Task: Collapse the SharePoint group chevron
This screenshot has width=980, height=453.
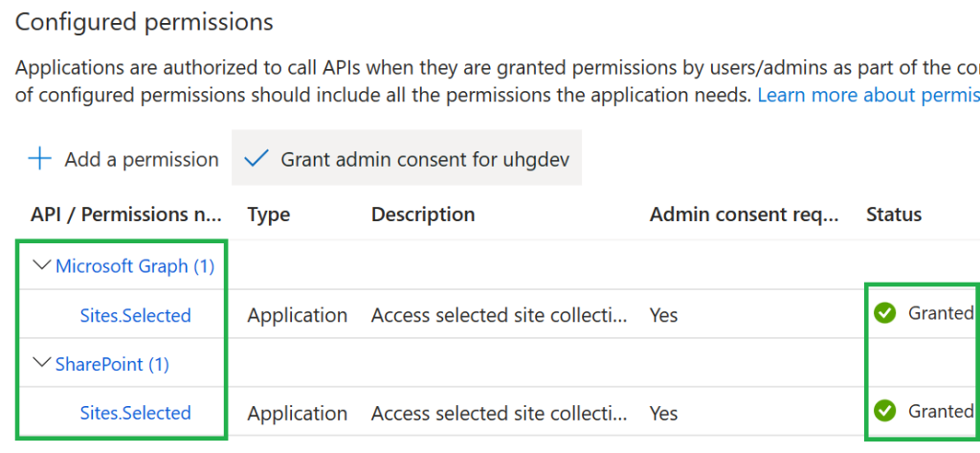Action: (x=42, y=363)
